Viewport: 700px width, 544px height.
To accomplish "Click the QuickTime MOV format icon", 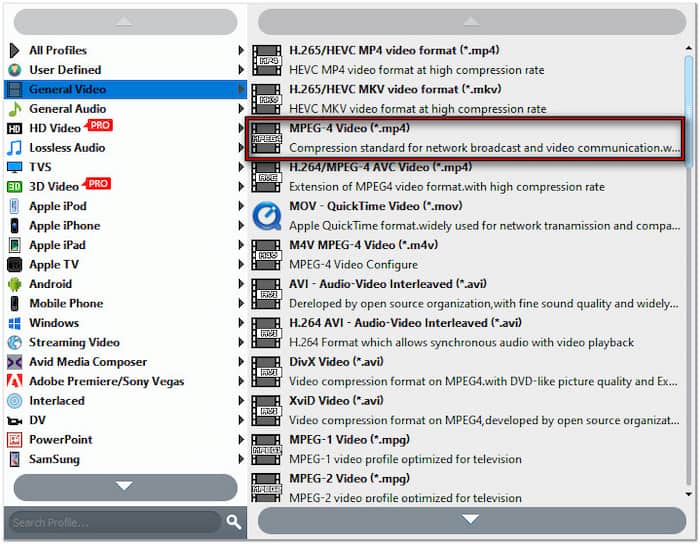I will point(267,216).
